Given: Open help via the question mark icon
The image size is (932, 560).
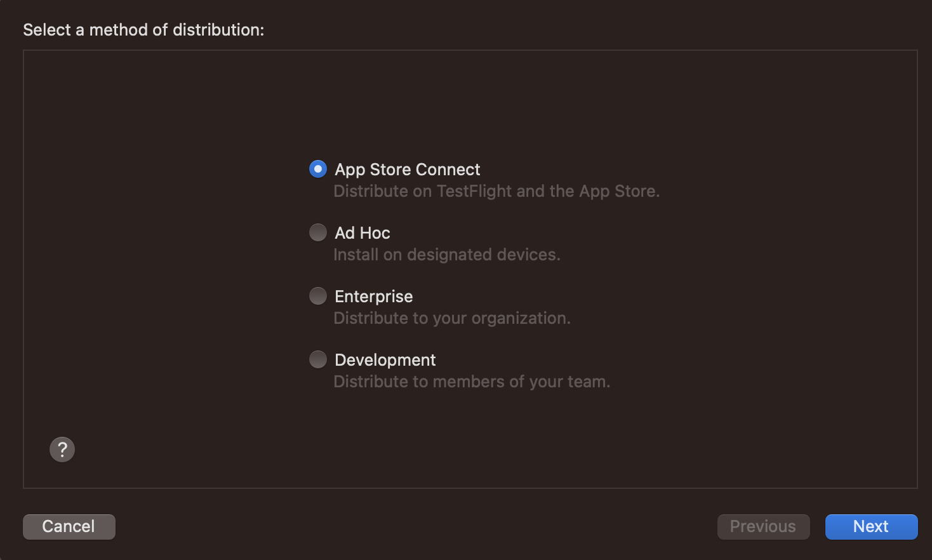Looking at the screenshot, I should coord(62,450).
